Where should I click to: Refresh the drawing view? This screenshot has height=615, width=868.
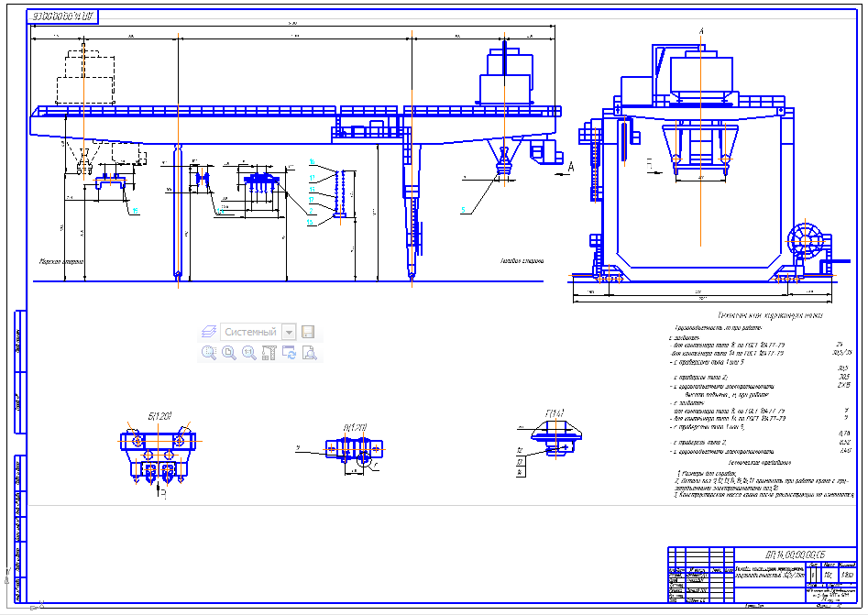289,353
